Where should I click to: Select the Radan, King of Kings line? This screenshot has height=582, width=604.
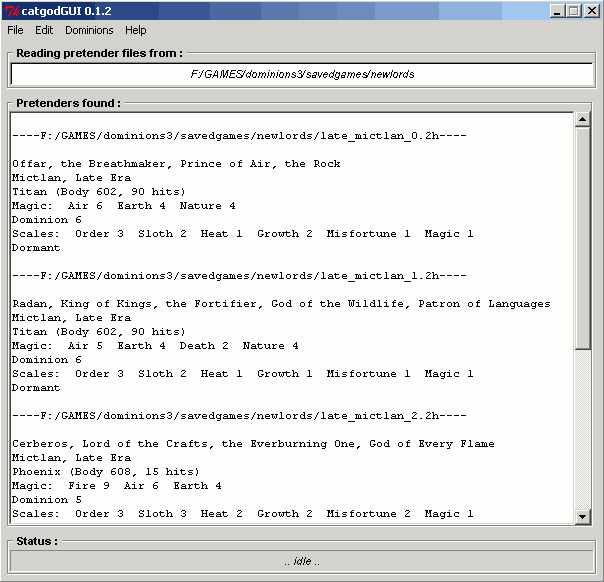pos(280,304)
